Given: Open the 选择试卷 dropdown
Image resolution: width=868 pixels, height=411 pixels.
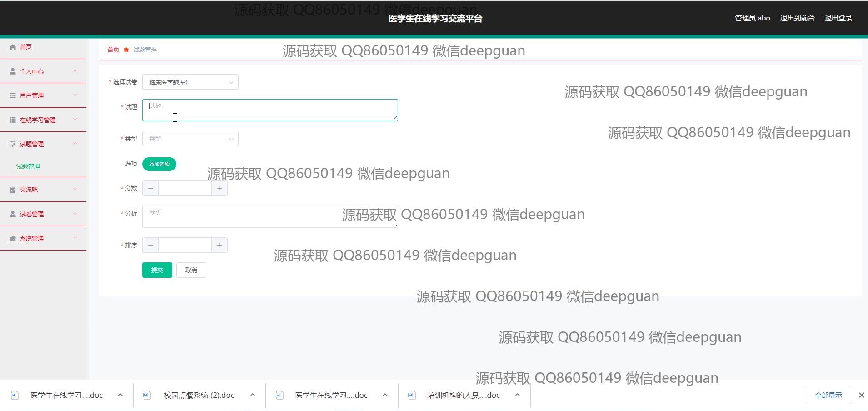Looking at the screenshot, I should 190,82.
